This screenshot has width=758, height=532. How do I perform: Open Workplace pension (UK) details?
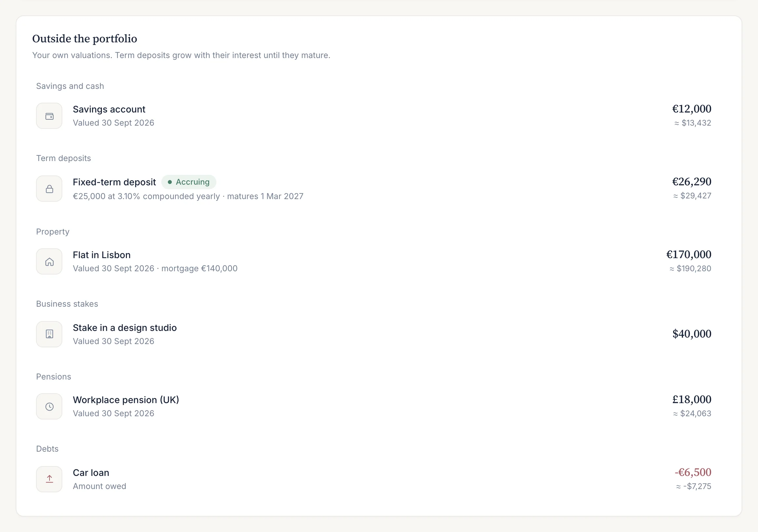point(126,400)
